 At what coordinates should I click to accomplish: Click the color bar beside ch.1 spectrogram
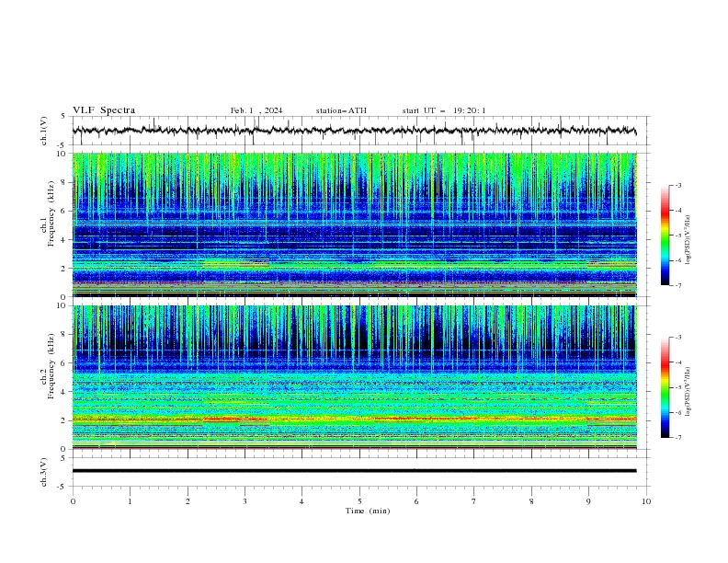(x=665, y=236)
